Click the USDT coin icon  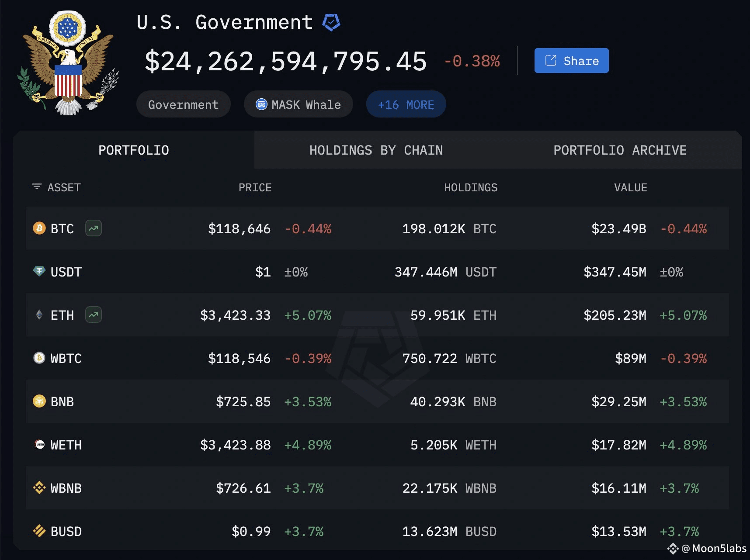39,271
